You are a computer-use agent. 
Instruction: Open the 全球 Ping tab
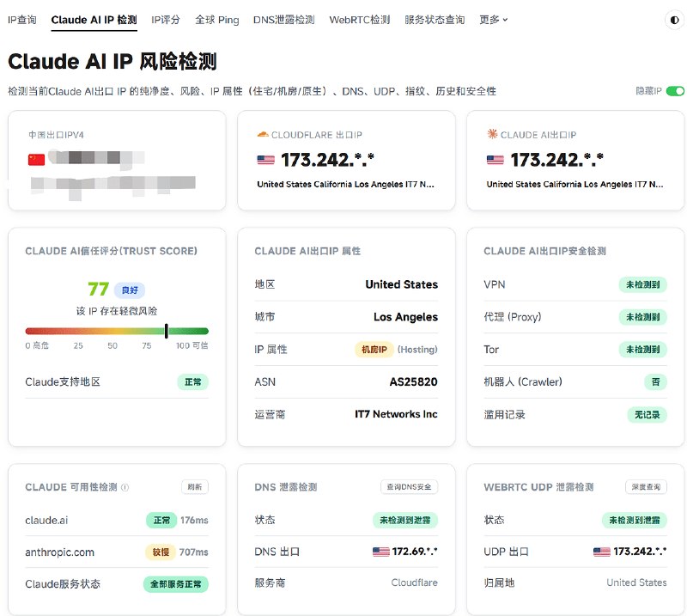[217, 20]
